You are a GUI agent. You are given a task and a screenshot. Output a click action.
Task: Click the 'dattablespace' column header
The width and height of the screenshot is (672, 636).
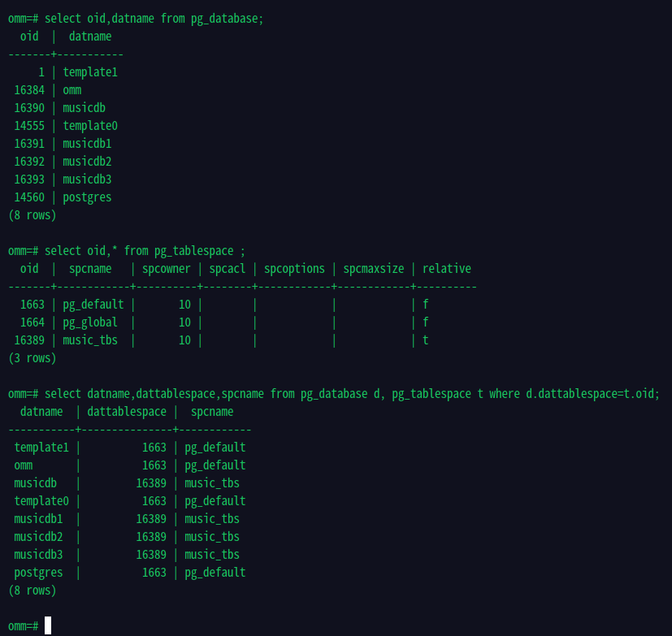pos(127,412)
